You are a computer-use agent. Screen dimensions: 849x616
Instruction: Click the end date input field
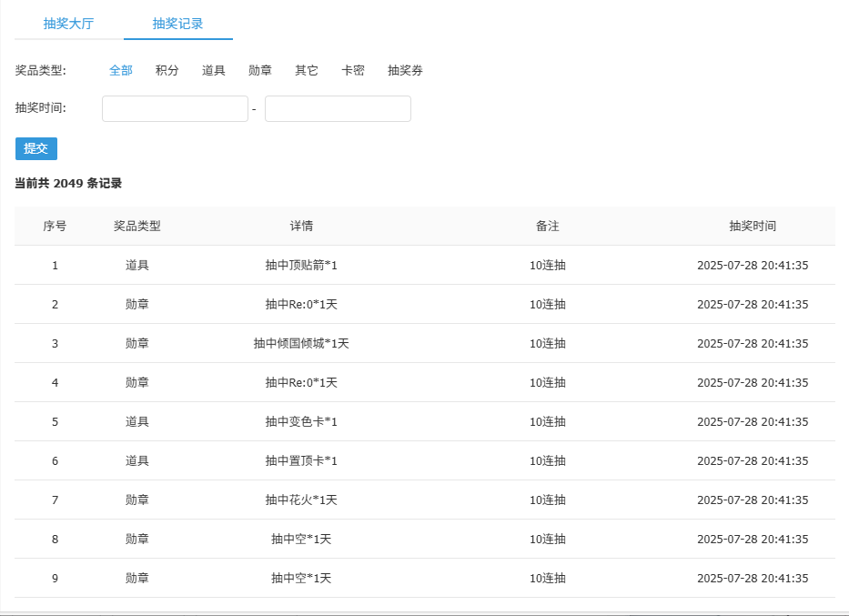click(338, 108)
